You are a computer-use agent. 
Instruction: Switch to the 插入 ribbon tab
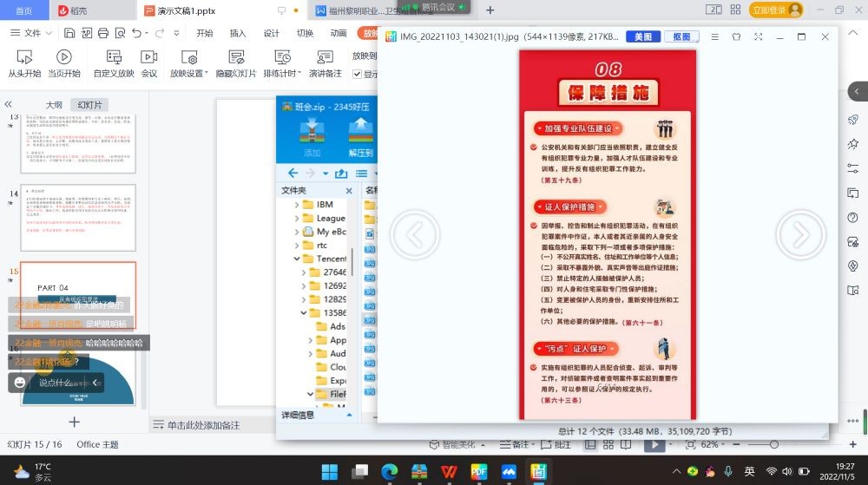pos(238,33)
